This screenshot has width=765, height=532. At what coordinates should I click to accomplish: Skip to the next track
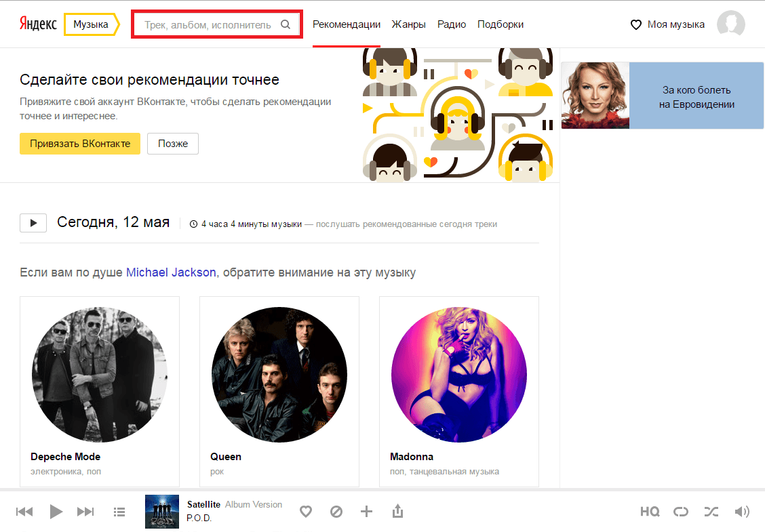(85, 512)
